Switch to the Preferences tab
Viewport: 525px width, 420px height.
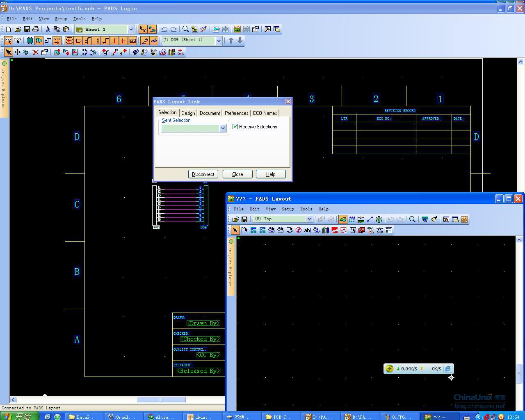tap(236, 113)
